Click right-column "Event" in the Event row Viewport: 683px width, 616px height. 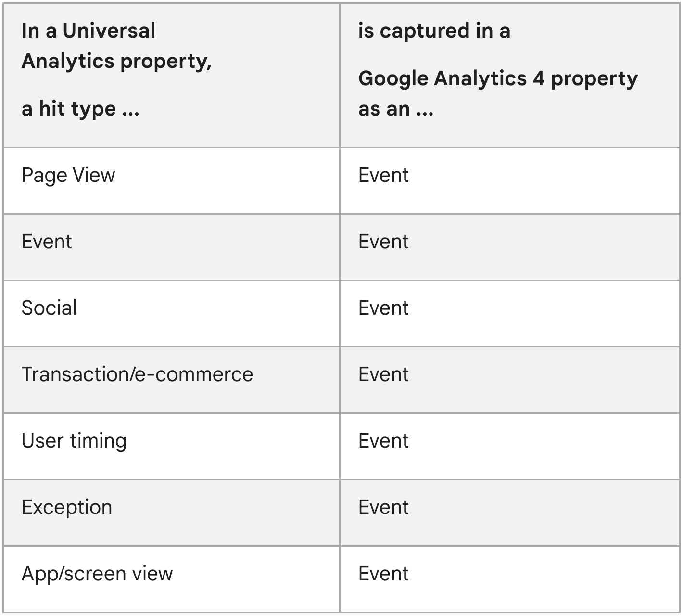383,242
